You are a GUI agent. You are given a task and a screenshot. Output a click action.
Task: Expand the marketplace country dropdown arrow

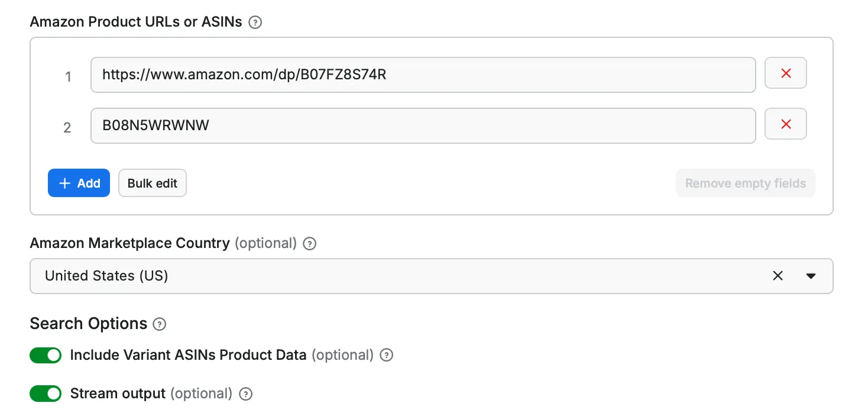click(x=811, y=276)
